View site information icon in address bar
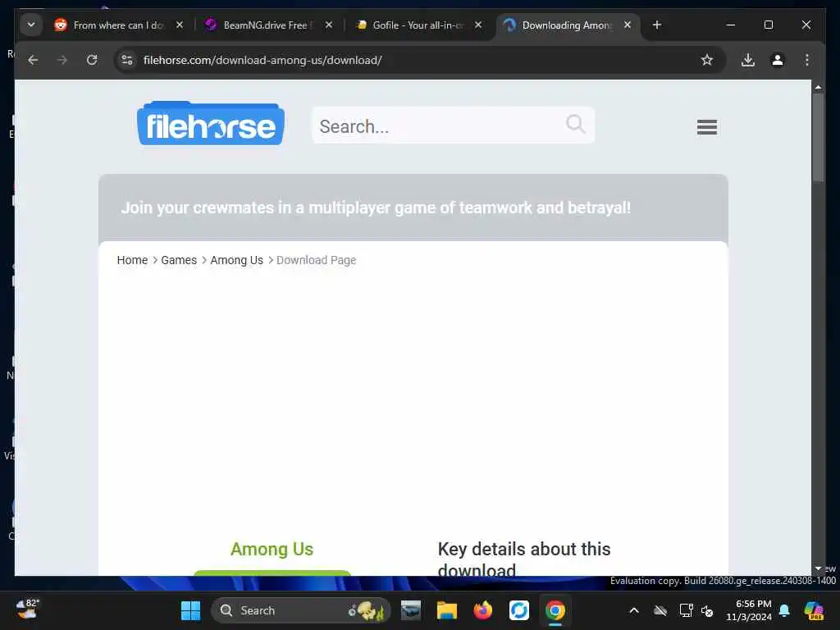This screenshot has width=840, height=630. (x=127, y=60)
